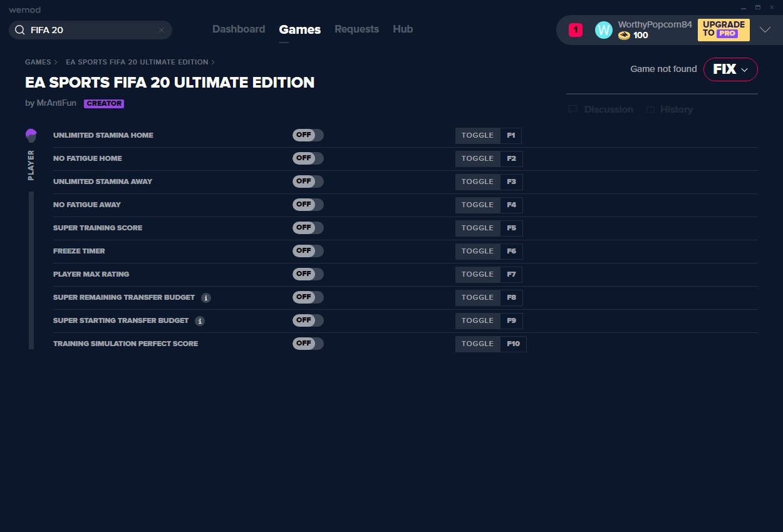Toggle Player Max Rating on
This screenshot has height=532, width=783.
click(x=308, y=274)
